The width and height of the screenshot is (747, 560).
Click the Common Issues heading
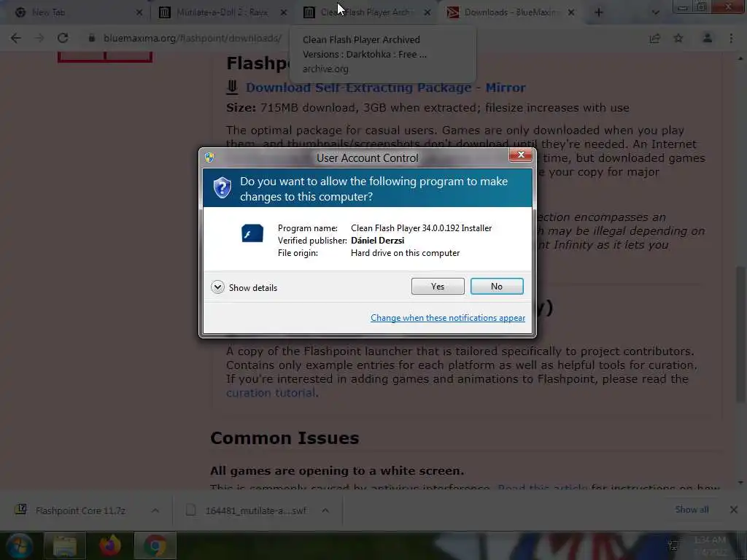285,438
